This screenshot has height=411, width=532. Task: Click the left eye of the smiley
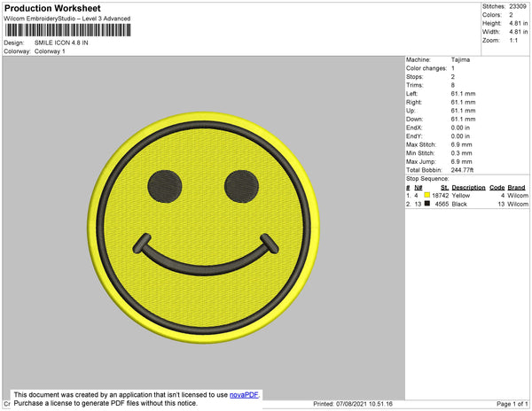[165, 186]
